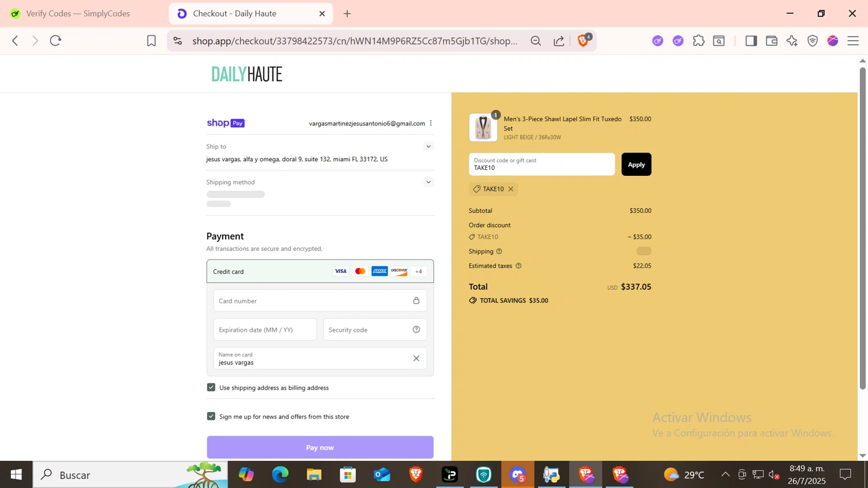Viewport: 868px width, 488px height.
Task: Click the card number lock icon
Action: [x=416, y=301]
